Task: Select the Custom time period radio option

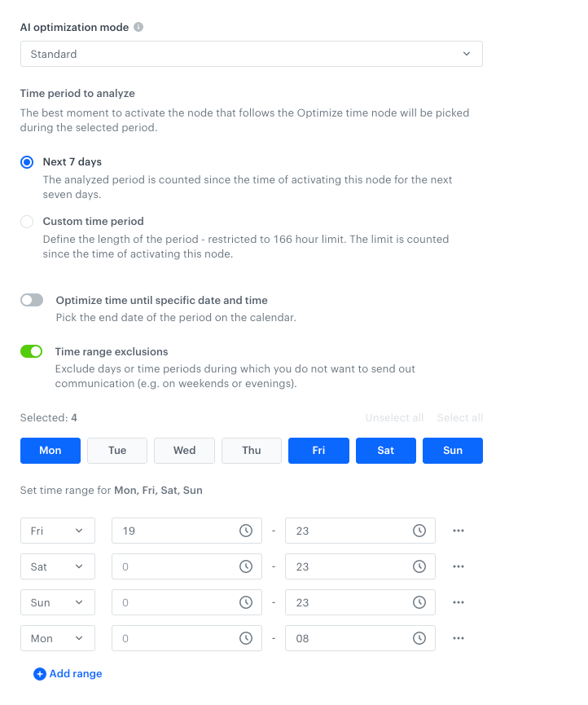Action: coord(27,222)
